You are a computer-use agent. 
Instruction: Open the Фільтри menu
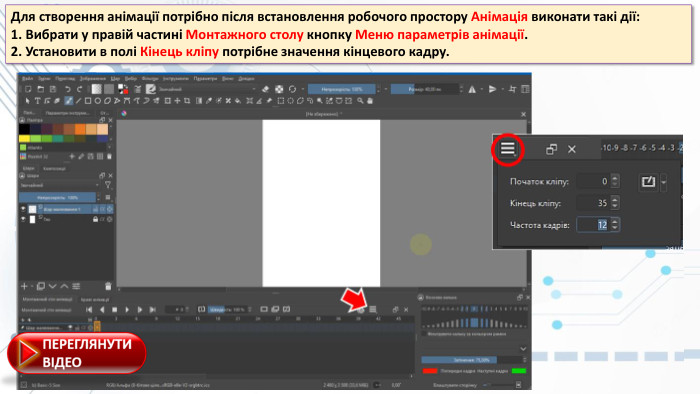[x=150, y=79]
